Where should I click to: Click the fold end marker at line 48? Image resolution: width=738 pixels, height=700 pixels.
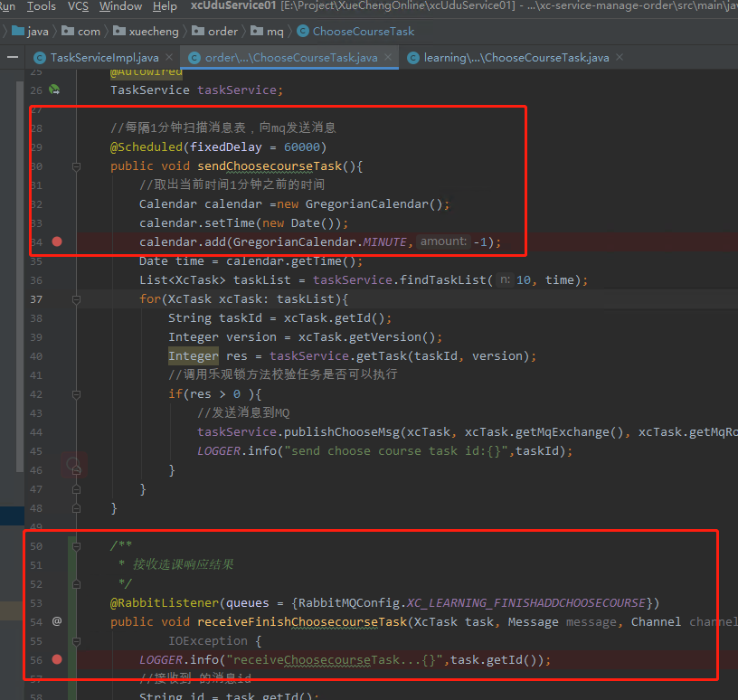[76, 508]
